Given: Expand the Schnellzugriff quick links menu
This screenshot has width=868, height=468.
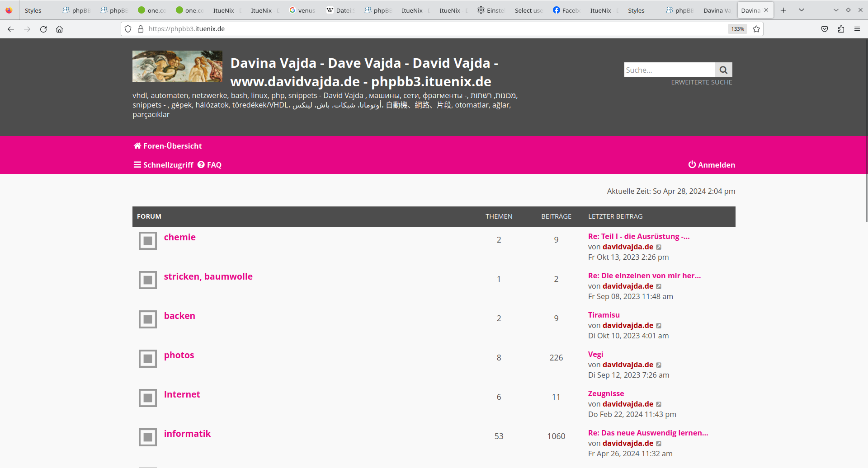Looking at the screenshot, I should [164, 165].
